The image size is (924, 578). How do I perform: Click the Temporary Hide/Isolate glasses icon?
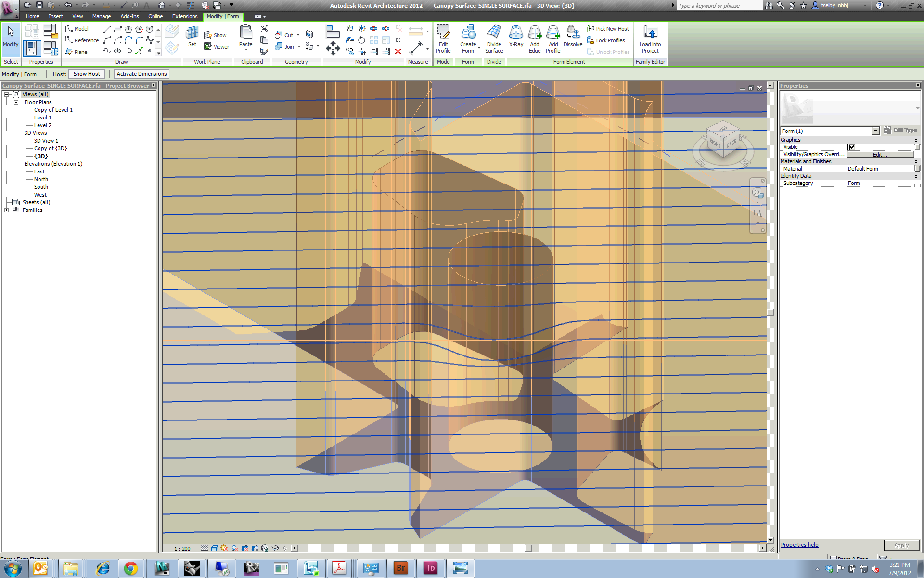[275, 548]
